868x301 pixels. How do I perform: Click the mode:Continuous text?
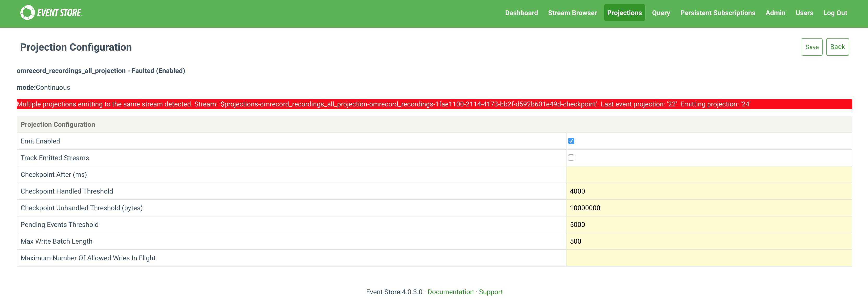(x=44, y=87)
